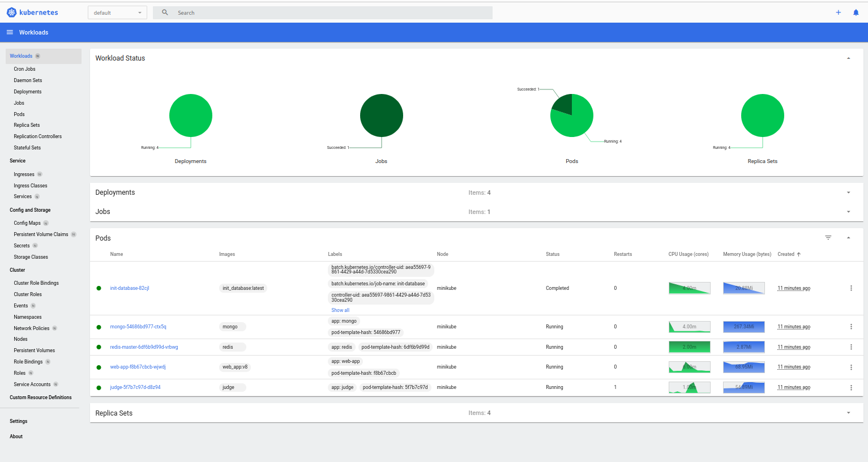Click the Kubernetes logo icon
868x462 pixels.
(11, 12)
